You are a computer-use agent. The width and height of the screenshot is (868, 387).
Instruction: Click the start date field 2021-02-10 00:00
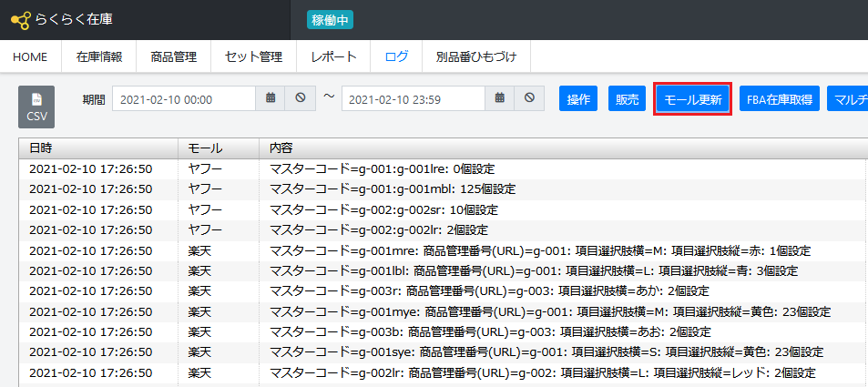coord(184,98)
